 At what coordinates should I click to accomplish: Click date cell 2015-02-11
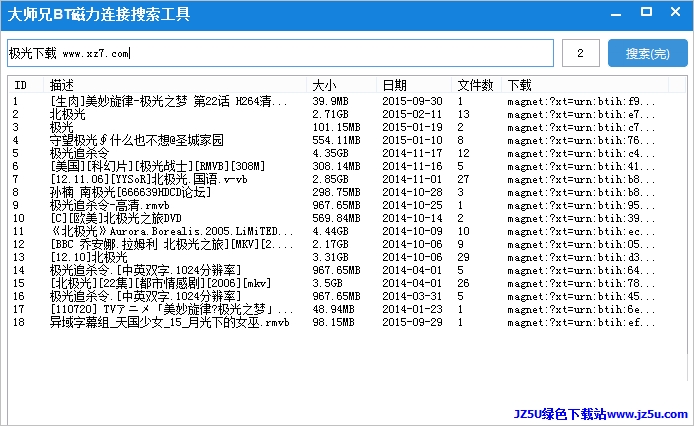[413, 114]
